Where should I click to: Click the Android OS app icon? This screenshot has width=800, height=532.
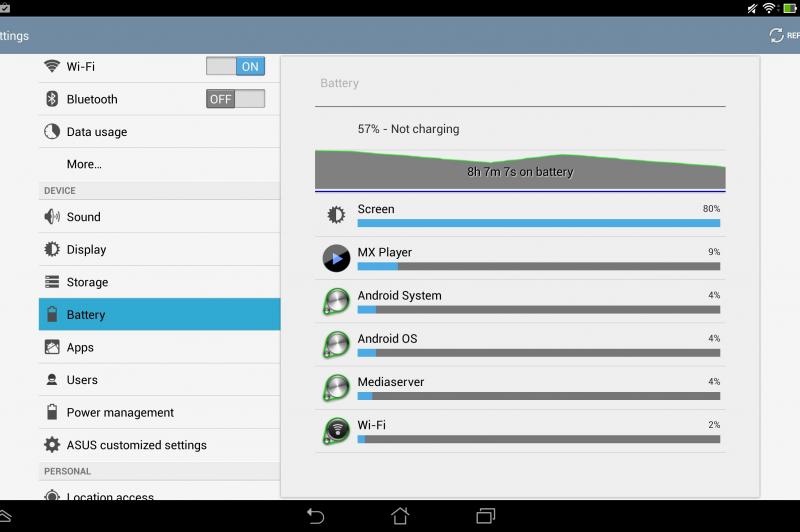[336, 344]
